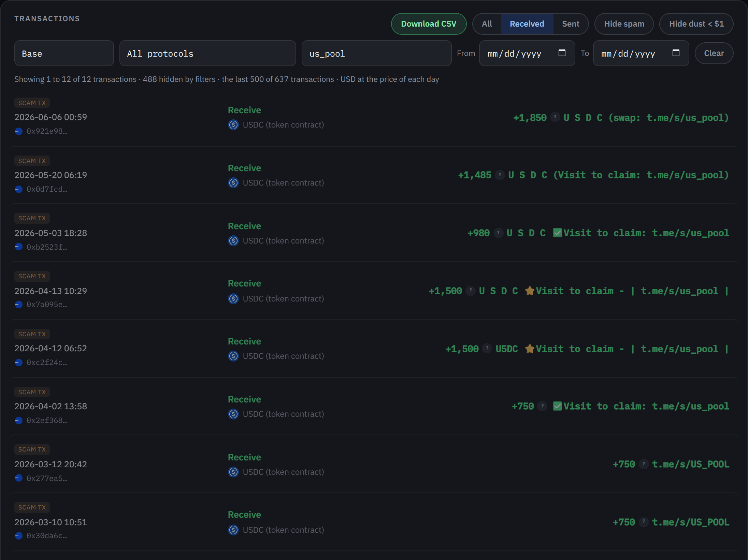Click the question mark icon beside +750 on 2026-03-10

point(644,522)
